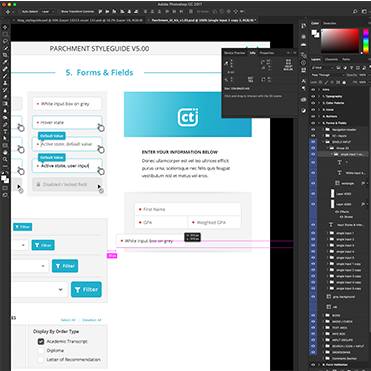371x371 pixels.
Task: Select the Clone Stamp tool
Action: [5, 83]
